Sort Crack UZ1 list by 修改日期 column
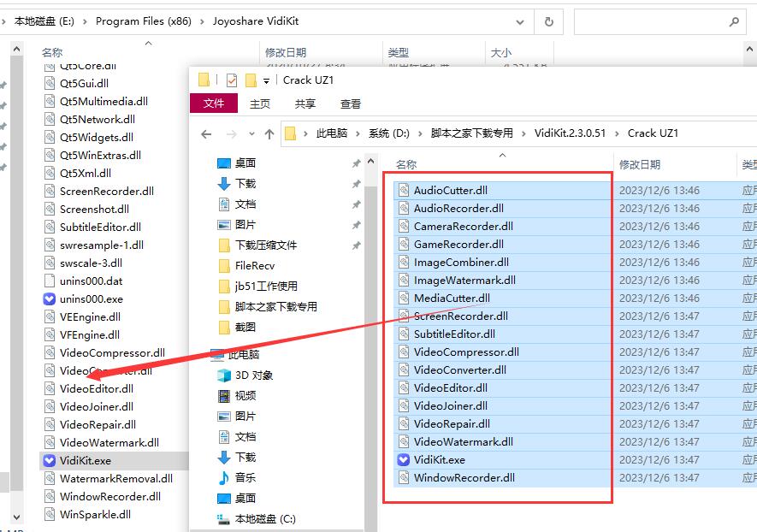Image resolution: width=757 pixels, height=532 pixels. [x=675, y=164]
